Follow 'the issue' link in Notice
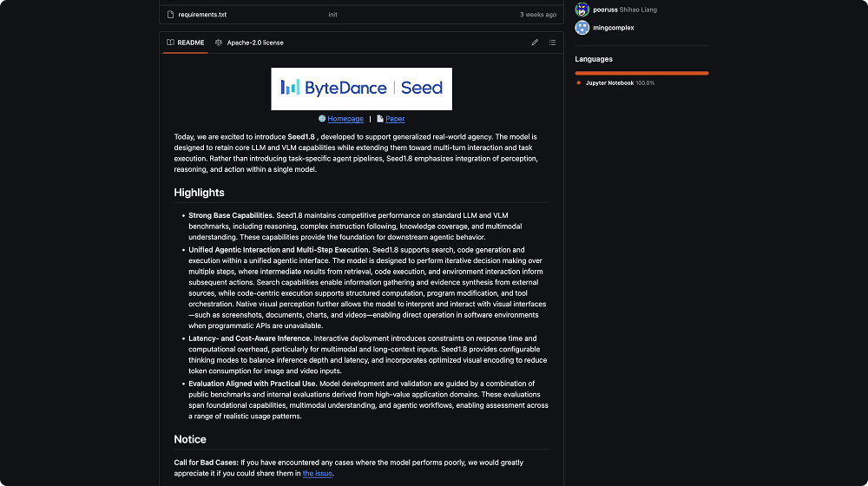This screenshot has width=868, height=486. click(317, 473)
